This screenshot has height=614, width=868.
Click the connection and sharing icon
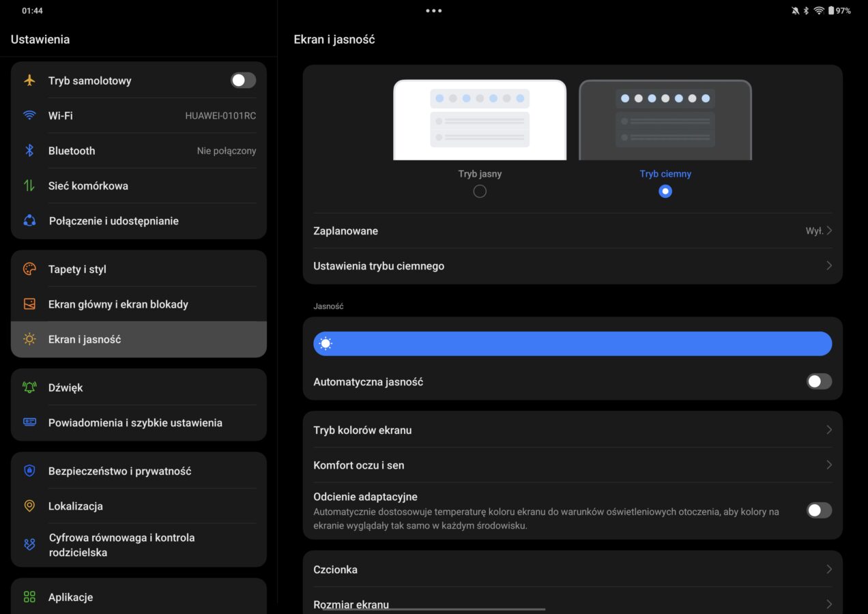[29, 220]
